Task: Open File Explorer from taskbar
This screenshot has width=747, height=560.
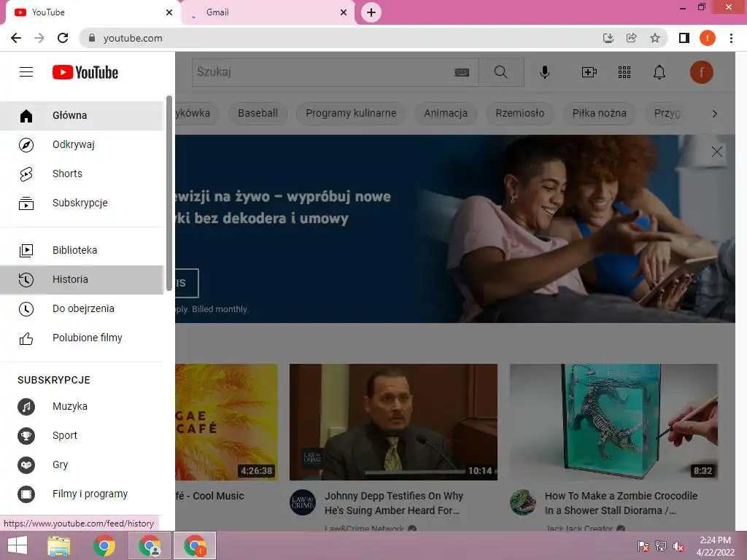Action: (x=59, y=545)
